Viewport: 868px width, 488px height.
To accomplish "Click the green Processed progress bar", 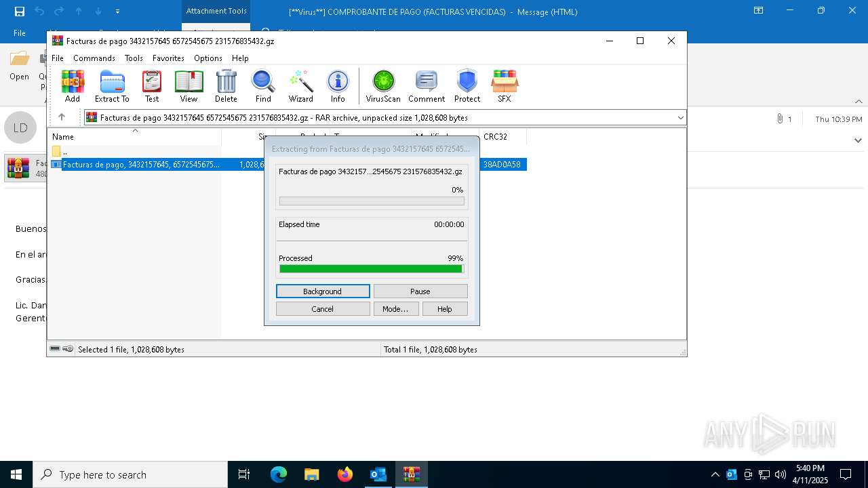I will (372, 269).
